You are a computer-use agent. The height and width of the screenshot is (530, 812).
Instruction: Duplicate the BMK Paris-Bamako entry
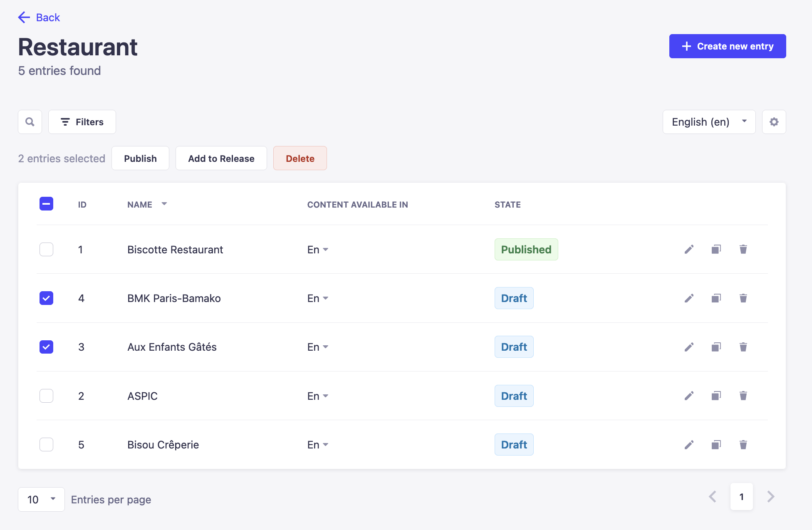[x=716, y=298]
